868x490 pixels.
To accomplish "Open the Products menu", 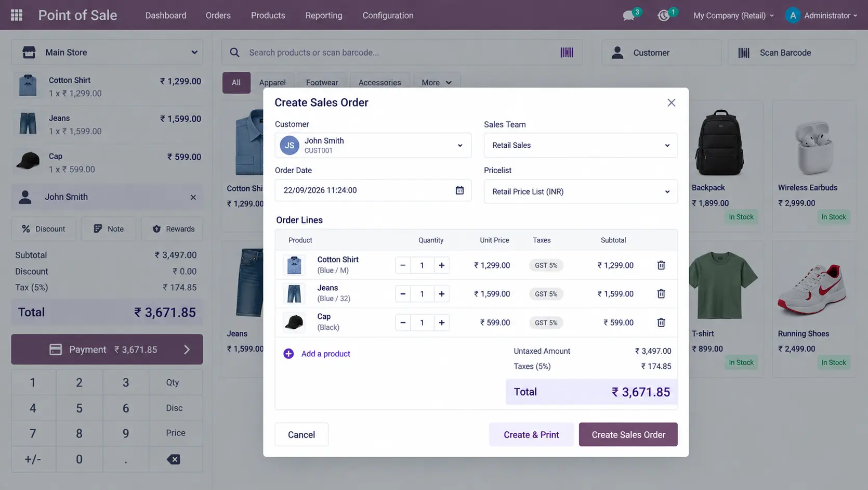I will pos(268,16).
